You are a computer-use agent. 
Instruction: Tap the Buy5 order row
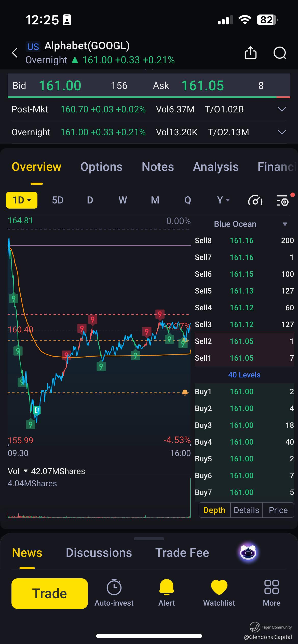point(244,459)
